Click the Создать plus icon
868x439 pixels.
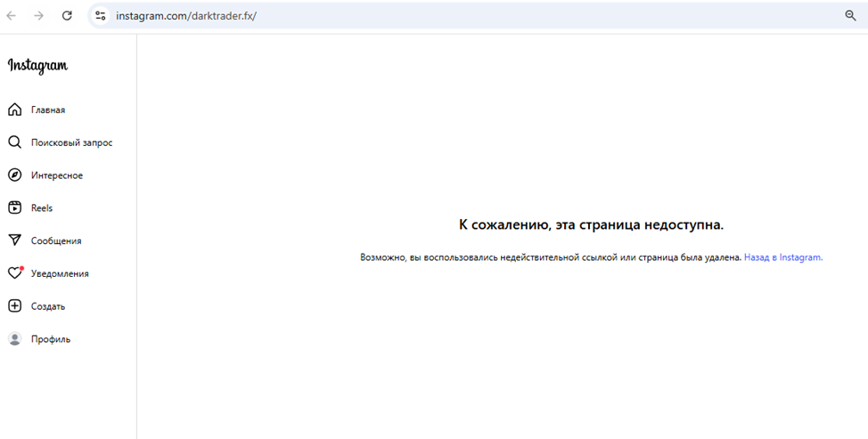[15, 305]
